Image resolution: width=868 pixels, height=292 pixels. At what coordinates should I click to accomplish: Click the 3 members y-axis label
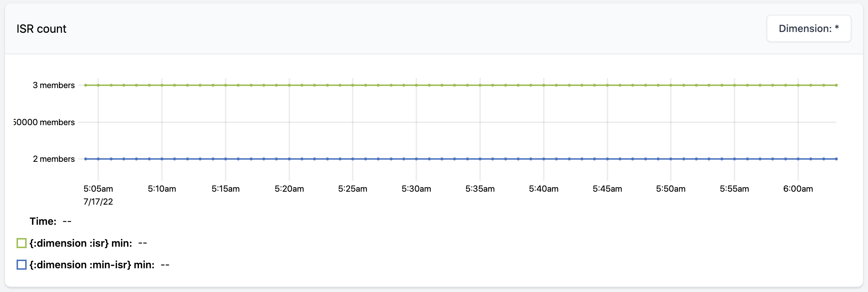54,85
